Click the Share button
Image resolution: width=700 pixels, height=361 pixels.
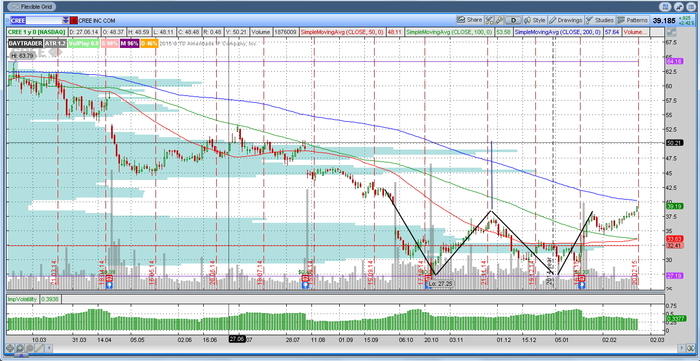pos(470,20)
